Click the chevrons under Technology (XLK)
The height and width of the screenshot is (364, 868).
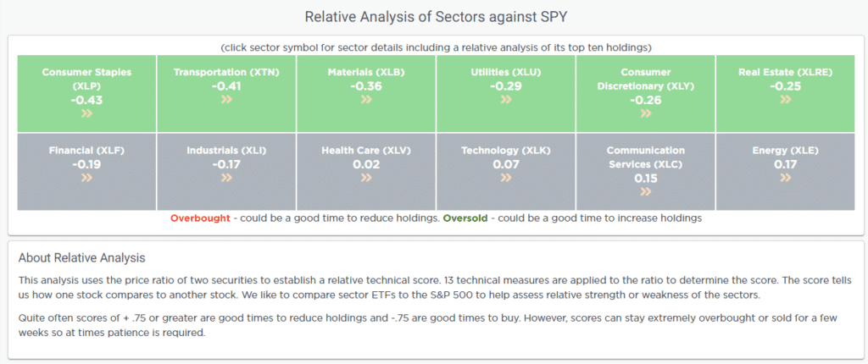tap(506, 178)
